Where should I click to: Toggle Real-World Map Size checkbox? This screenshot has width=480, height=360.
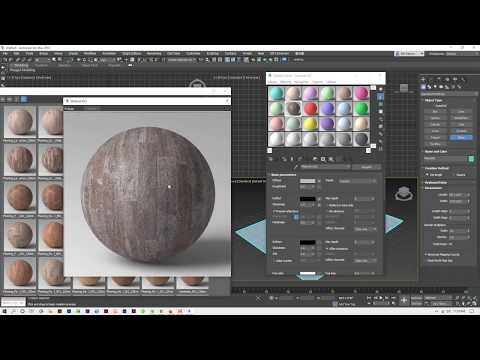click(426, 260)
